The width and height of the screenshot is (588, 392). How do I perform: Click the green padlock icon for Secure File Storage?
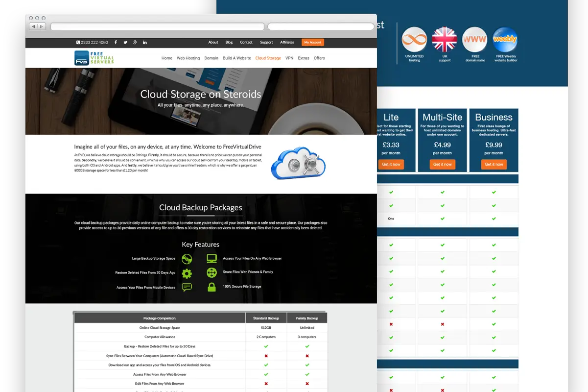pyautogui.click(x=212, y=287)
